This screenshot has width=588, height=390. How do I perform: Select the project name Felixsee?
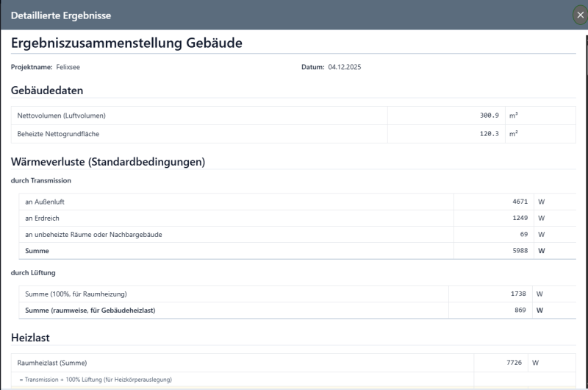68,67
